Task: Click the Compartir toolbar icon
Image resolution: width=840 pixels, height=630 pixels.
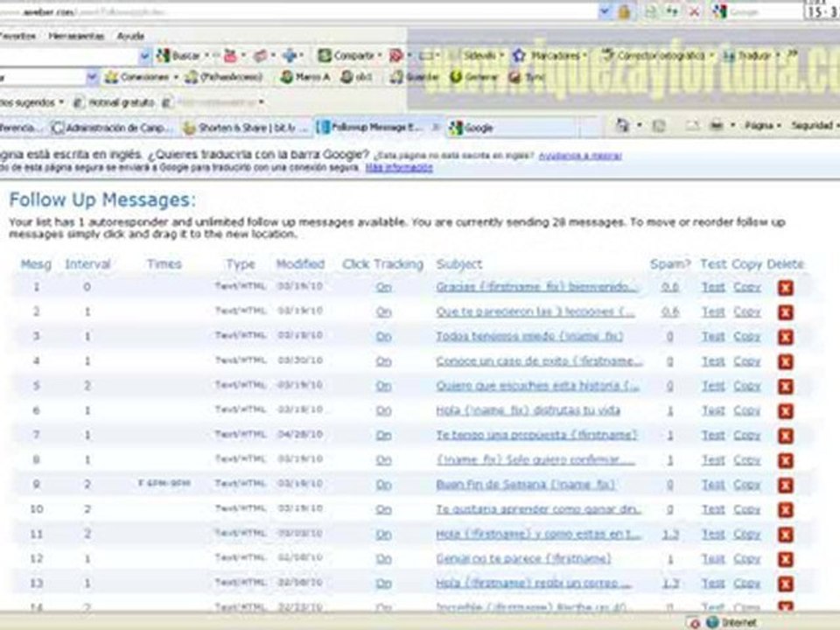Action: tap(325, 55)
